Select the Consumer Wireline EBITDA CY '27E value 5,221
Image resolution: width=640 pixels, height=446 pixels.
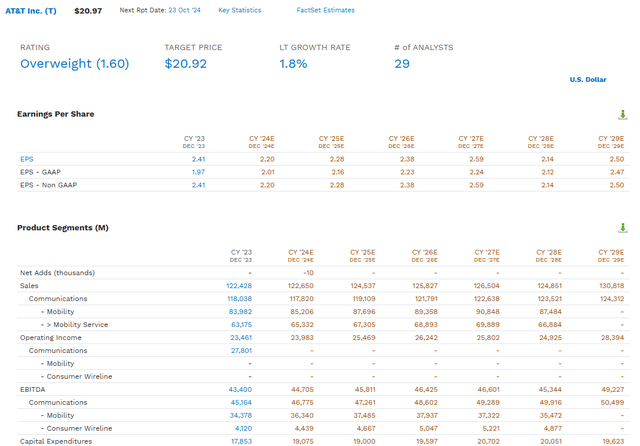point(491,429)
